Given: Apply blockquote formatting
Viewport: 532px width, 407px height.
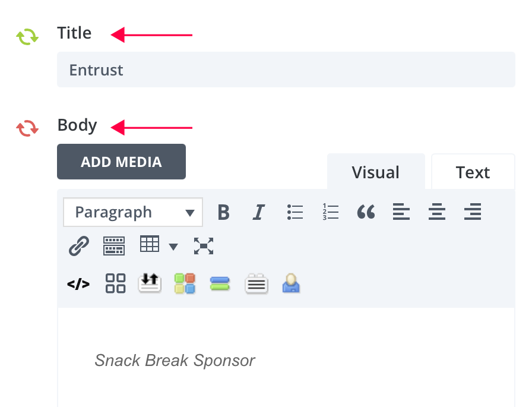Looking at the screenshot, I should coord(366,212).
